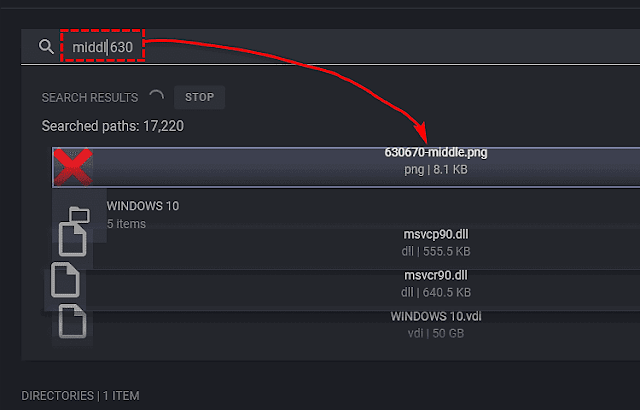Click the loading spinner beside SEARCH RESULTS
640x410 pixels.
(x=156, y=97)
